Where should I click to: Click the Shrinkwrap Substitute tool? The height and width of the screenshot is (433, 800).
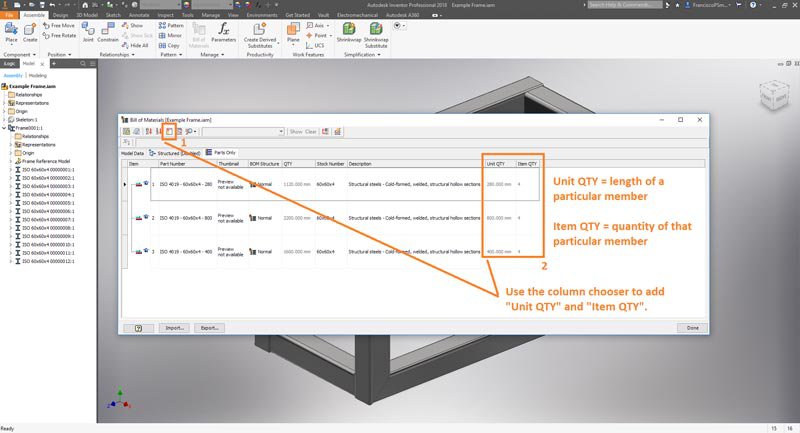pos(376,35)
